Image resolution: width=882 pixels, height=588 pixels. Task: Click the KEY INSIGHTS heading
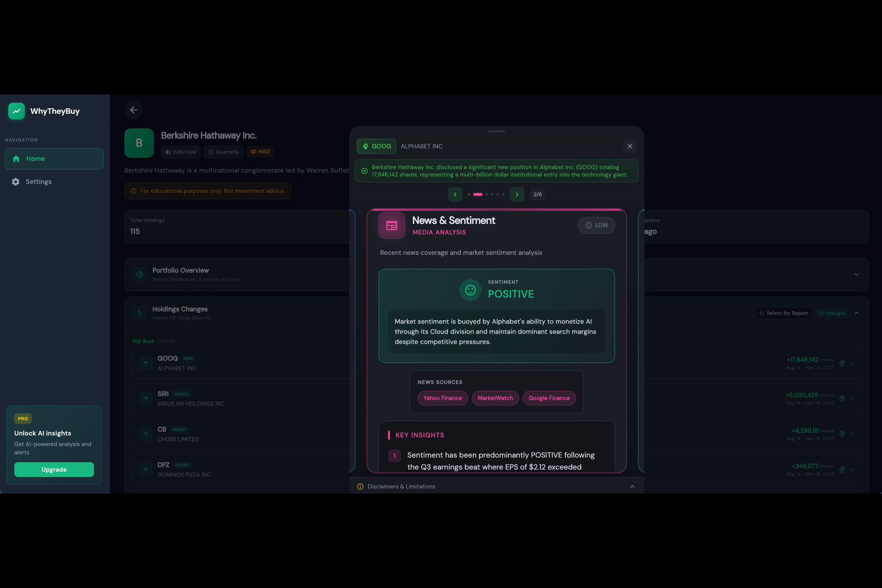(x=420, y=435)
